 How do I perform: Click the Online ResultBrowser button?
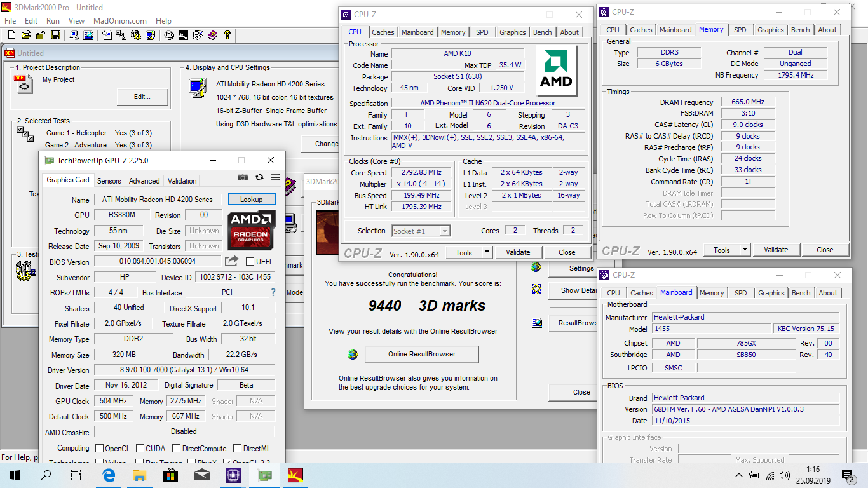(423, 354)
